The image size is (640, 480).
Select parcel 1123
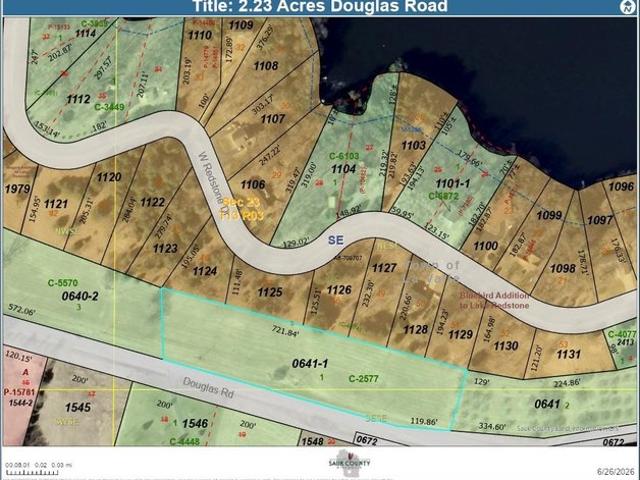pyautogui.click(x=165, y=248)
